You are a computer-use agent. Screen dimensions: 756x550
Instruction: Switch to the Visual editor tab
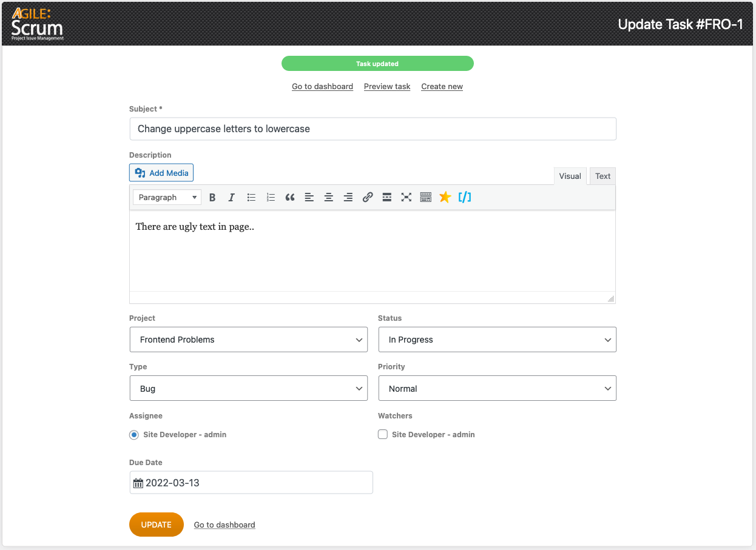570,176
